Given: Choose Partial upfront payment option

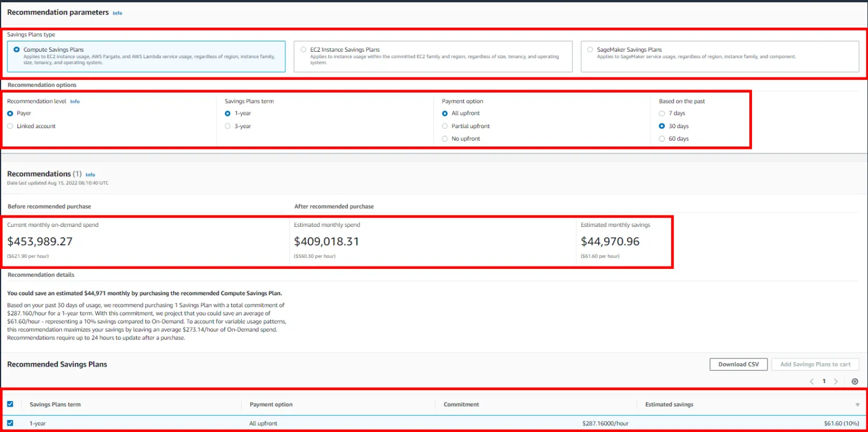Looking at the screenshot, I should click(444, 126).
